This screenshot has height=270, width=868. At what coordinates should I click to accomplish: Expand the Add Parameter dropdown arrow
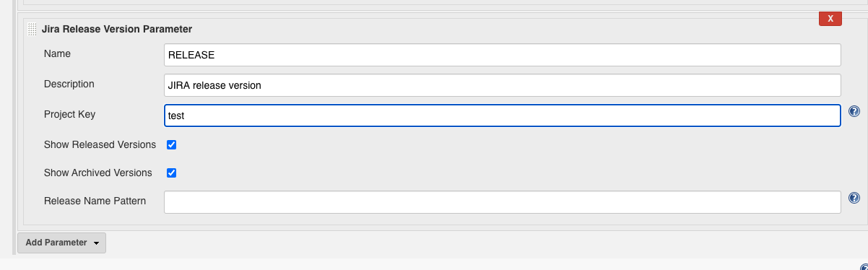coord(97,243)
